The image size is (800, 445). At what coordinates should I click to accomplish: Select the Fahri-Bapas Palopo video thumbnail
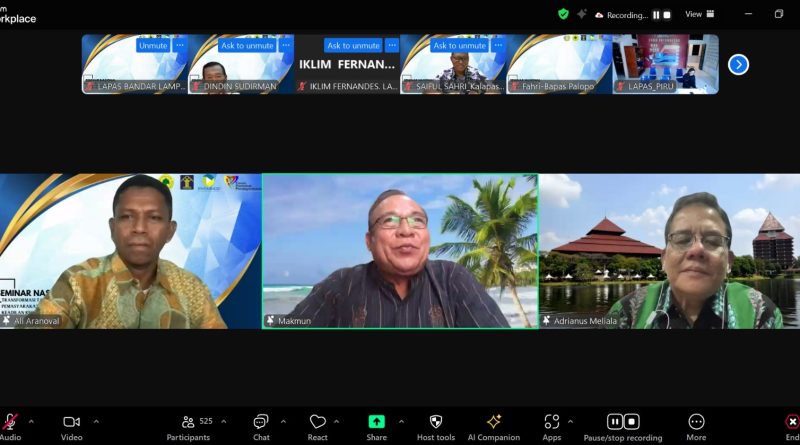(x=559, y=64)
